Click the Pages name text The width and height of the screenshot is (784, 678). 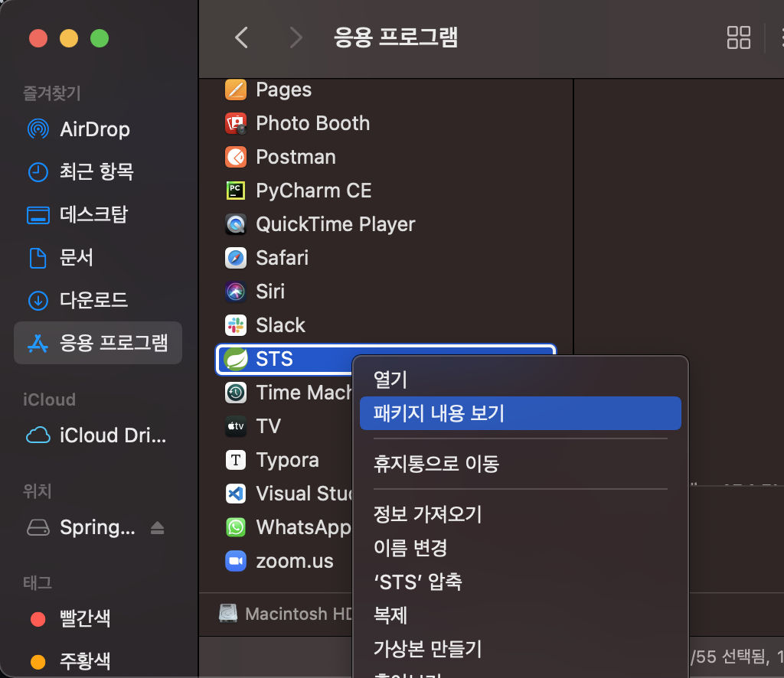(x=283, y=90)
